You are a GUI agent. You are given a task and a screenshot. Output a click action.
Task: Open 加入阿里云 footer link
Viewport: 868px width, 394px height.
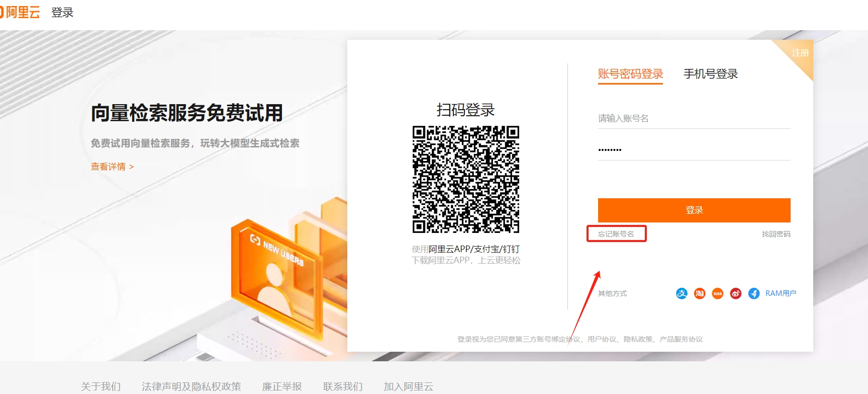tap(409, 386)
